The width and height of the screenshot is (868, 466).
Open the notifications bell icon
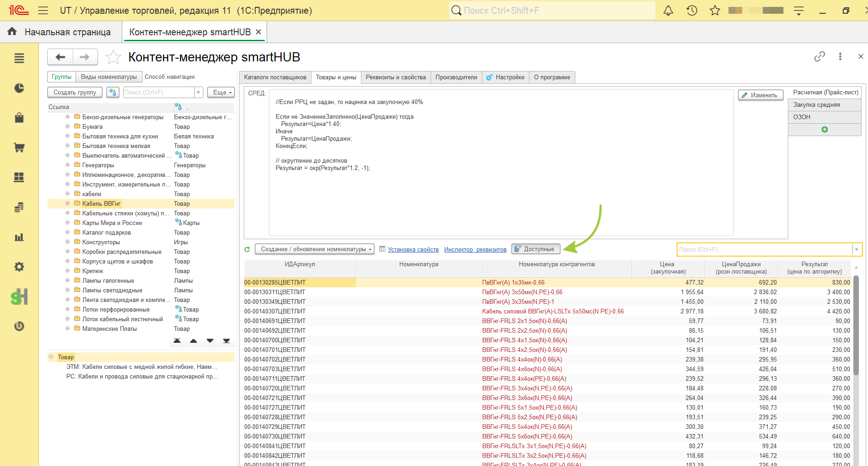(x=668, y=11)
